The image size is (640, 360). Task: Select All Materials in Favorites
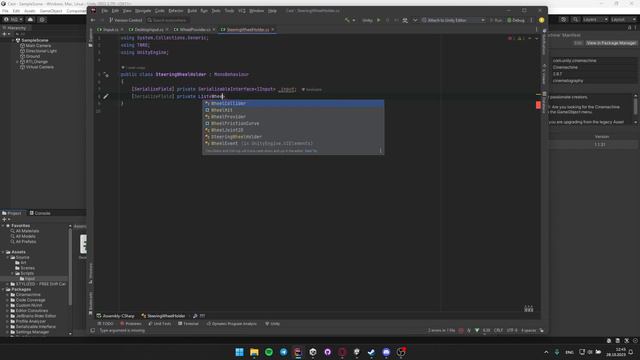click(27, 231)
